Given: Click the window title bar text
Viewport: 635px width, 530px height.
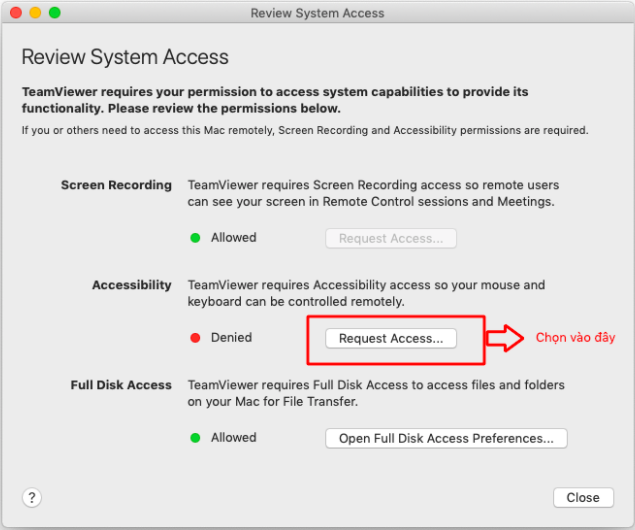Looking at the screenshot, I should pos(317,13).
